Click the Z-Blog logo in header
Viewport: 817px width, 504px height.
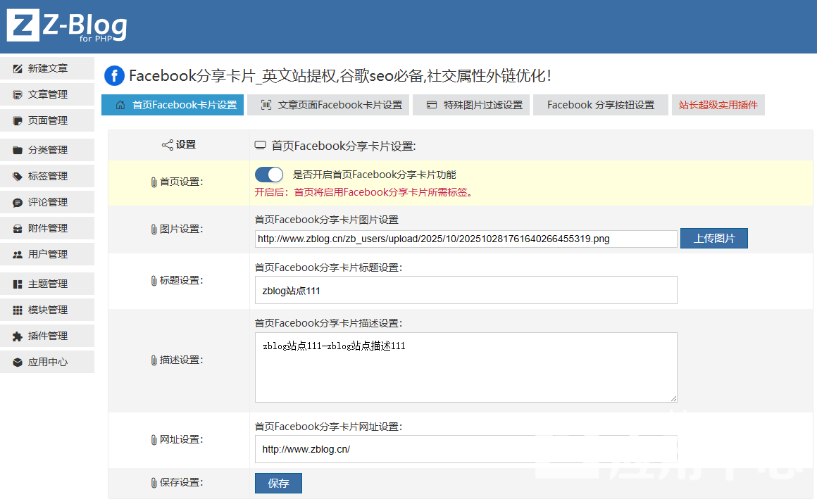coord(67,25)
